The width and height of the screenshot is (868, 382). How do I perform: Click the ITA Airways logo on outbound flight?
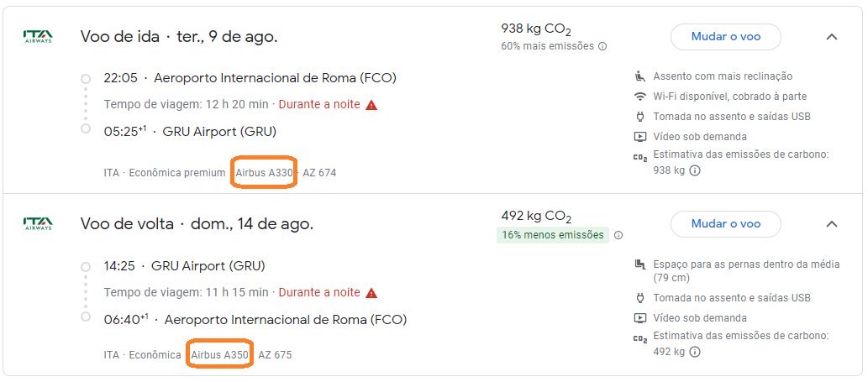coord(38,36)
